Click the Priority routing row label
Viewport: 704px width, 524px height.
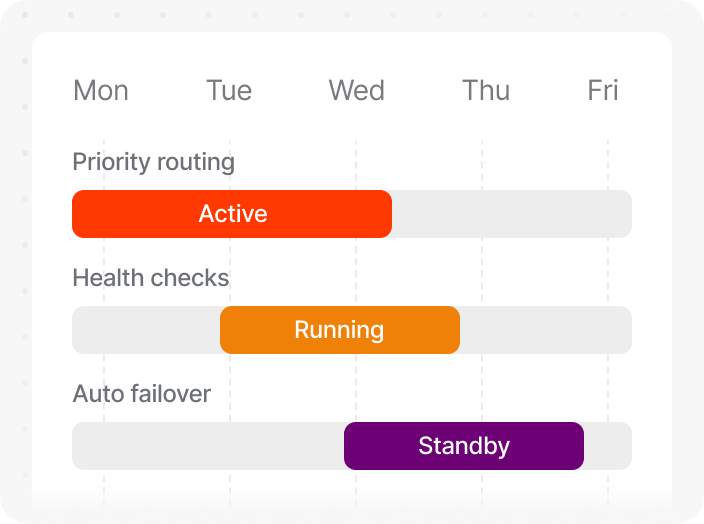coord(154,162)
